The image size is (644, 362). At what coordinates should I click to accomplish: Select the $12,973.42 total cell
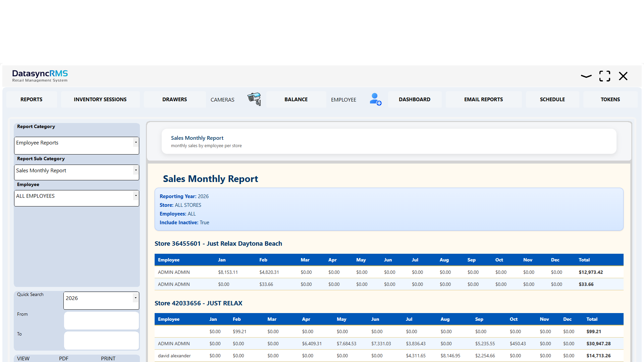[591, 272]
